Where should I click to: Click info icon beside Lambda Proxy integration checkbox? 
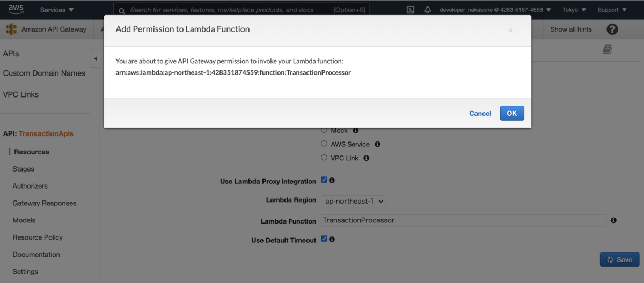coord(332,181)
